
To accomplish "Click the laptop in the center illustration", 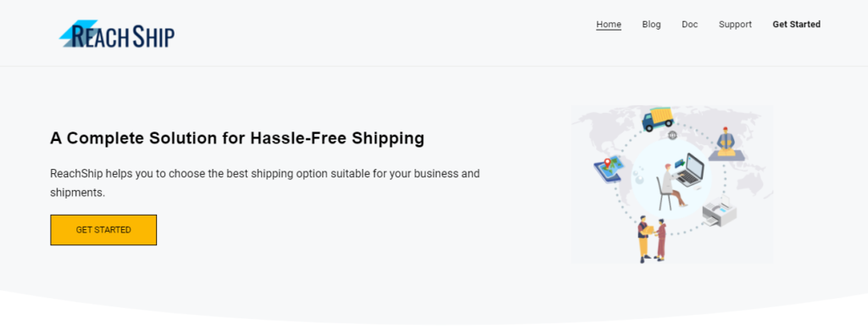I will tap(690, 170).
